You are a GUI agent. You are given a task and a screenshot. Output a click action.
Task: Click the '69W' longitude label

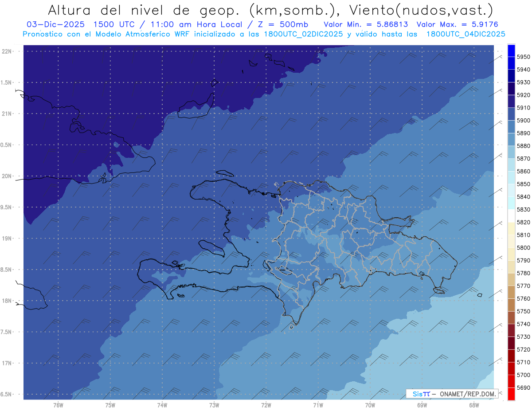coord(422,405)
